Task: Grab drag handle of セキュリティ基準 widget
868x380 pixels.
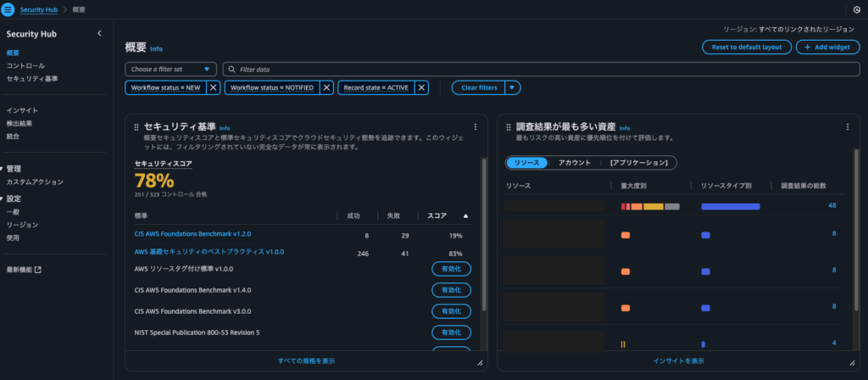Action: pos(136,127)
